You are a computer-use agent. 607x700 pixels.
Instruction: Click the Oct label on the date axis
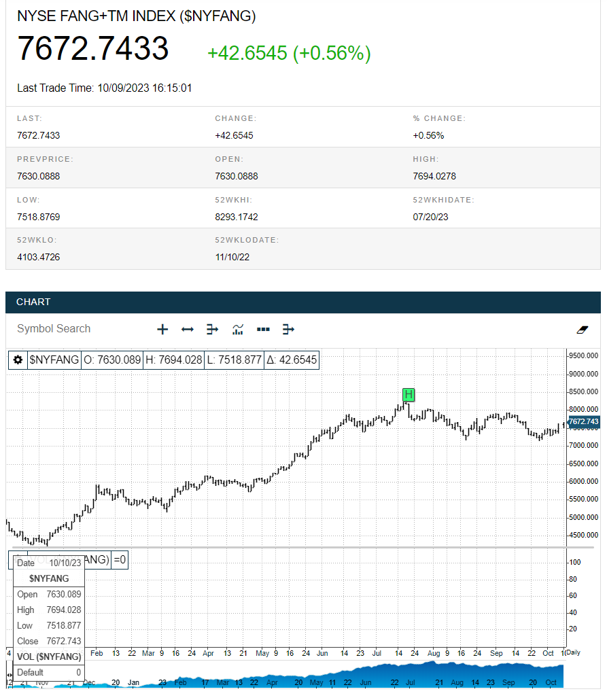[548, 653]
